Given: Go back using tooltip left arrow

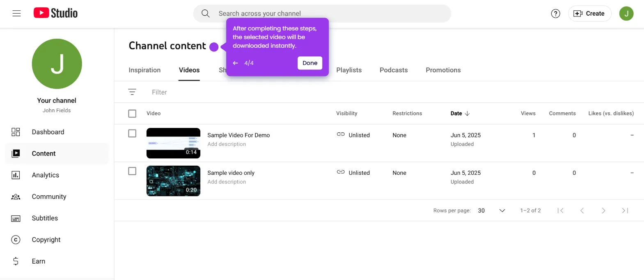Looking at the screenshot, I should (x=235, y=63).
